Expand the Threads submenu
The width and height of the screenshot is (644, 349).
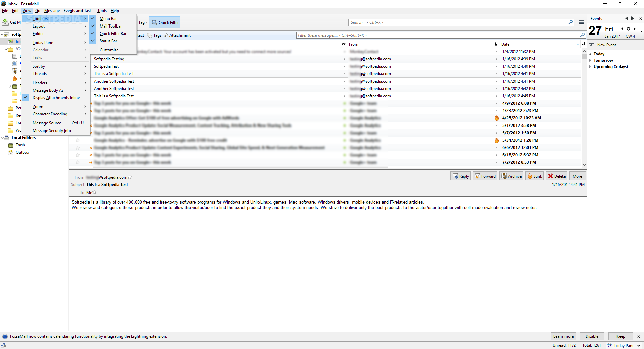pos(56,74)
